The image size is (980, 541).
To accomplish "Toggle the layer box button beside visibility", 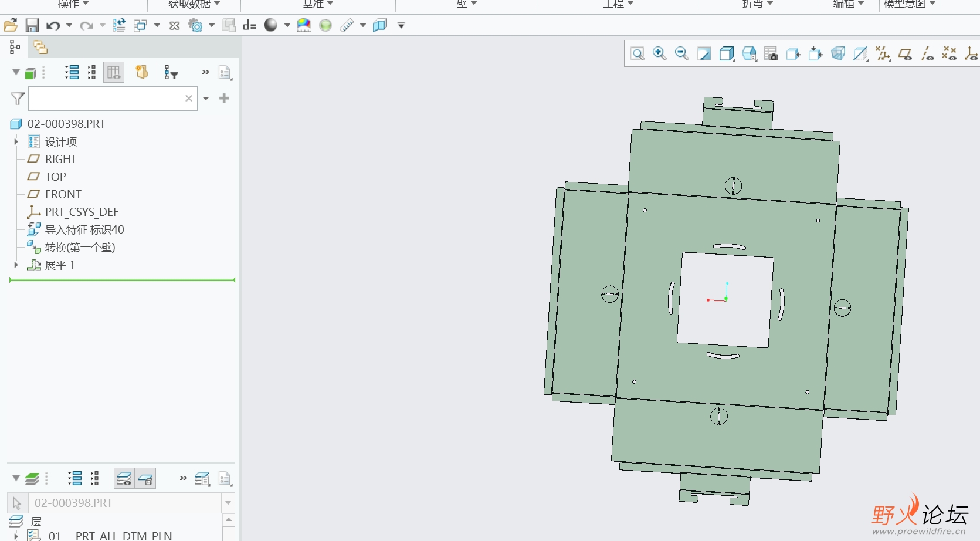I will (145, 479).
